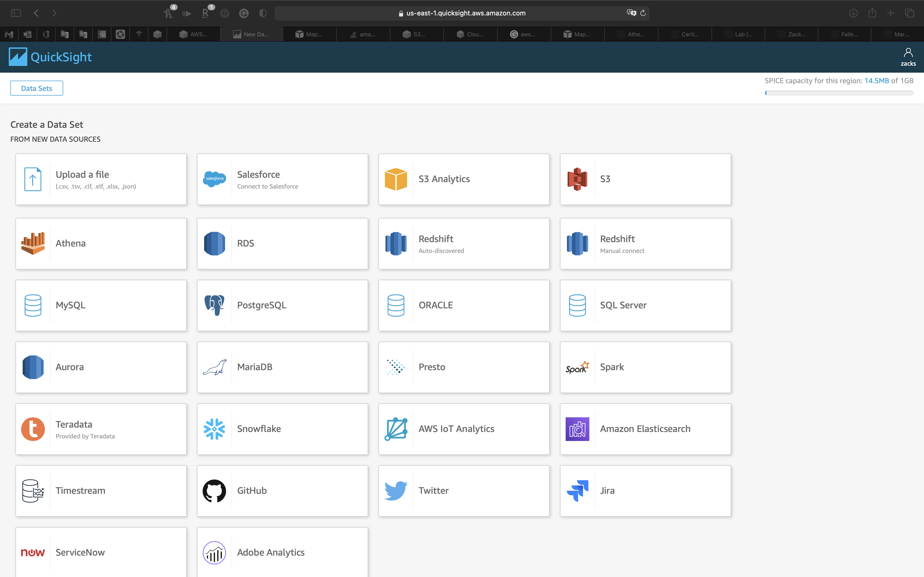Click the Amazon Elasticsearch icon
924x577 pixels.
click(577, 429)
